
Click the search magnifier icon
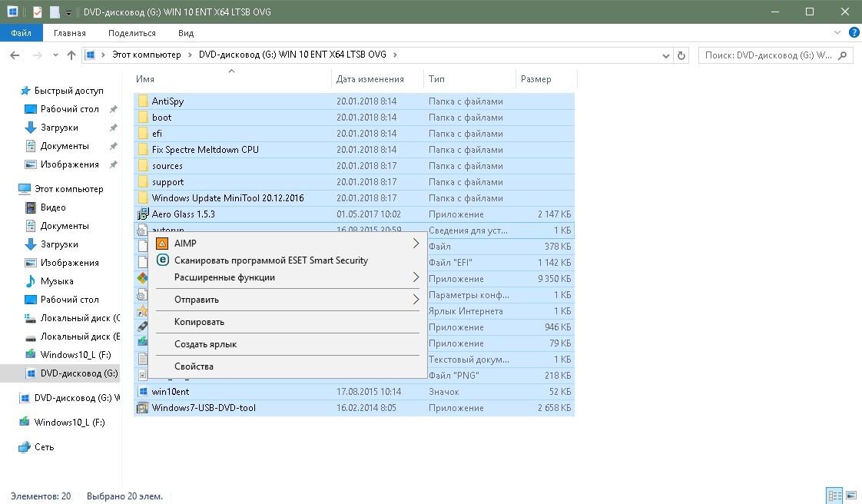tap(843, 55)
